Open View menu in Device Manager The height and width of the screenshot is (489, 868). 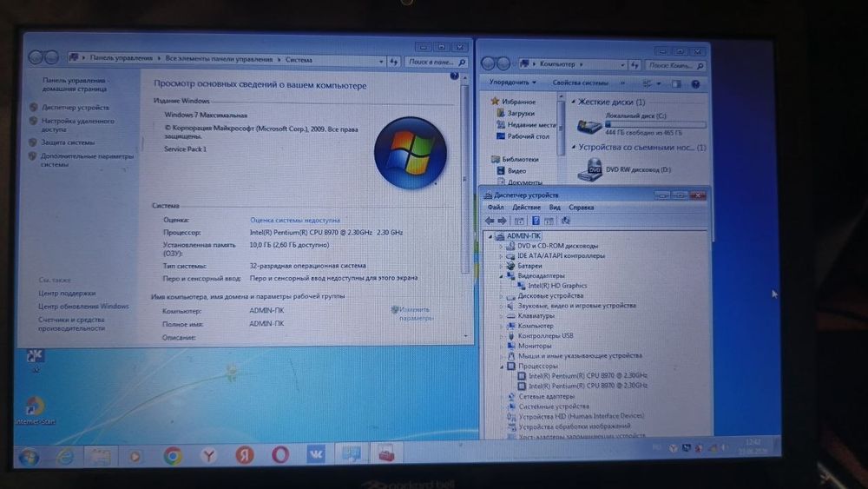point(555,207)
